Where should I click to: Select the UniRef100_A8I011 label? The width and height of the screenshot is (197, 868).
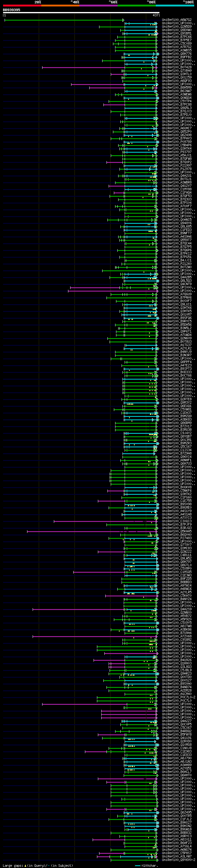177,840
